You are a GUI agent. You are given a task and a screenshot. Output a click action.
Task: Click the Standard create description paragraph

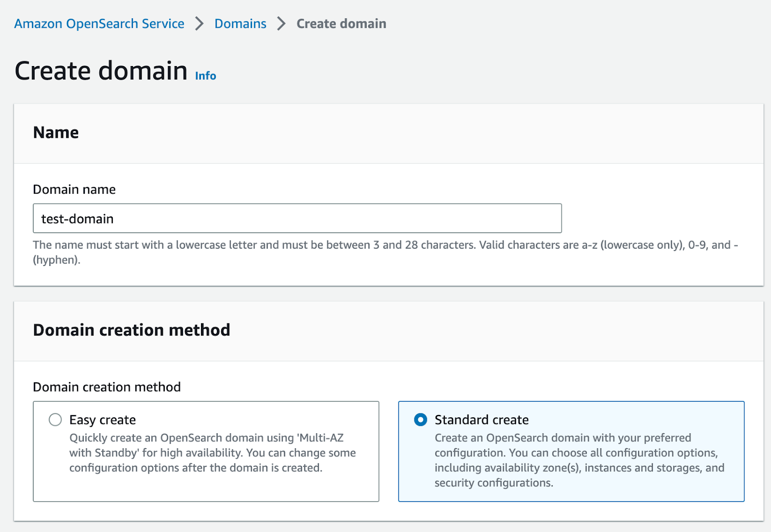click(x=578, y=460)
